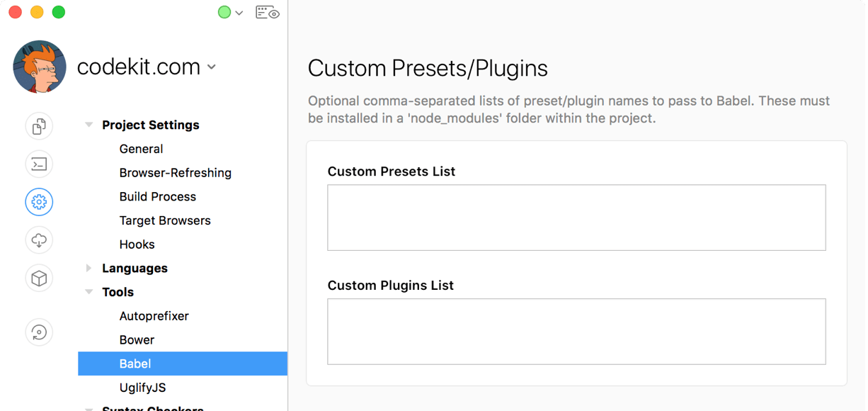868x411 pixels.
Task: Open the codekit.com project dropdown
Action: [147, 67]
